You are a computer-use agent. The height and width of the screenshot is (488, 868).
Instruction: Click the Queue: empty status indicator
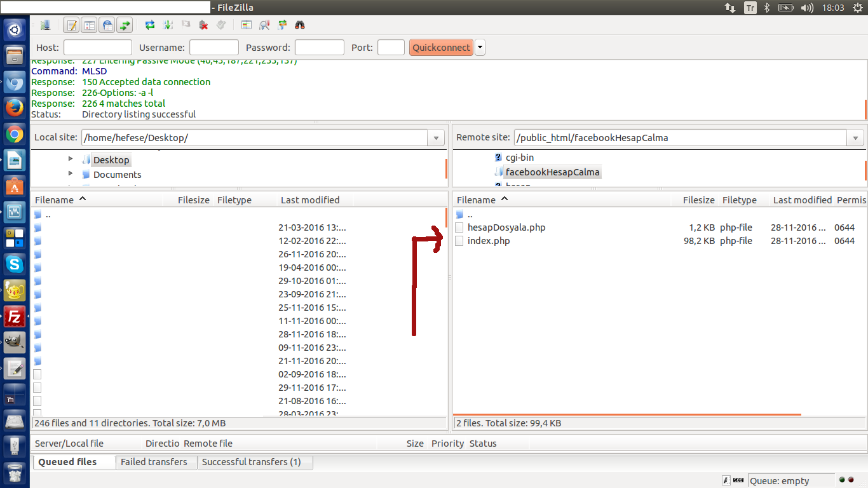click(790, 481)
